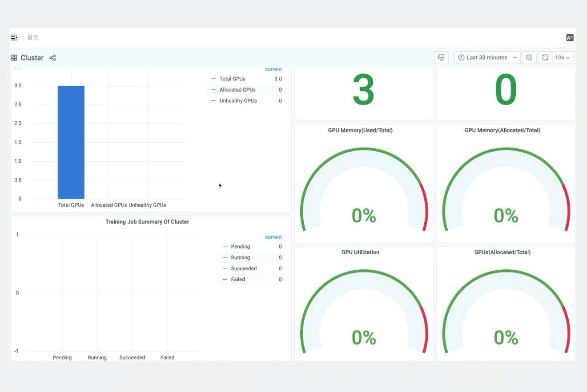Image resolution: width=587 pixels, height=392 pixels.
Task: Open the dashboards grid icon beside Cluster
Action: [14, 58]
